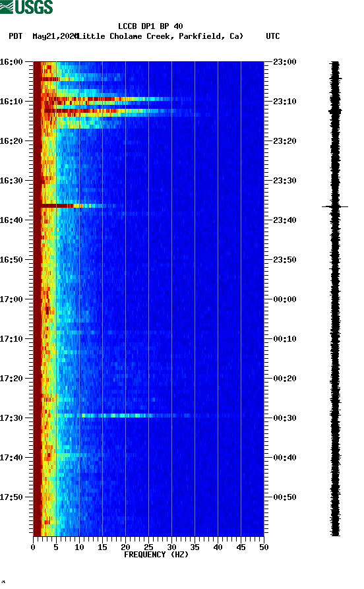Image resolution: width=364 pixels, height=589 pixels.
Task: Click the 35 Hz frequency tick label
Action: (x=195, y=547)
